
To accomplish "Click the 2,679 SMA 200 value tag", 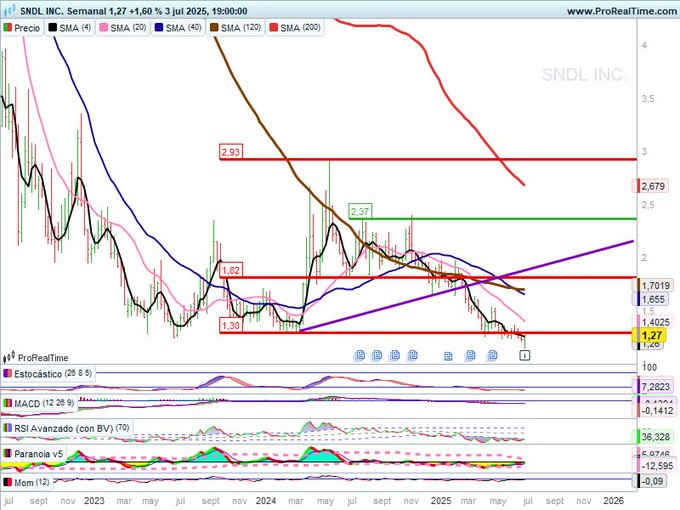I will (652, 186).
